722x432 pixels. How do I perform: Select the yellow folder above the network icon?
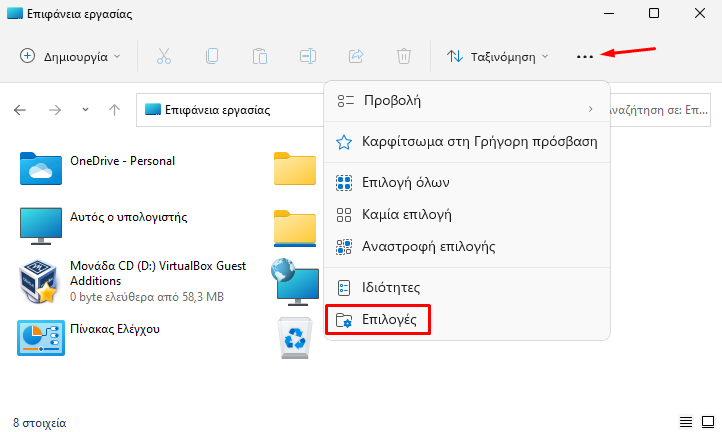coord(295,228)
